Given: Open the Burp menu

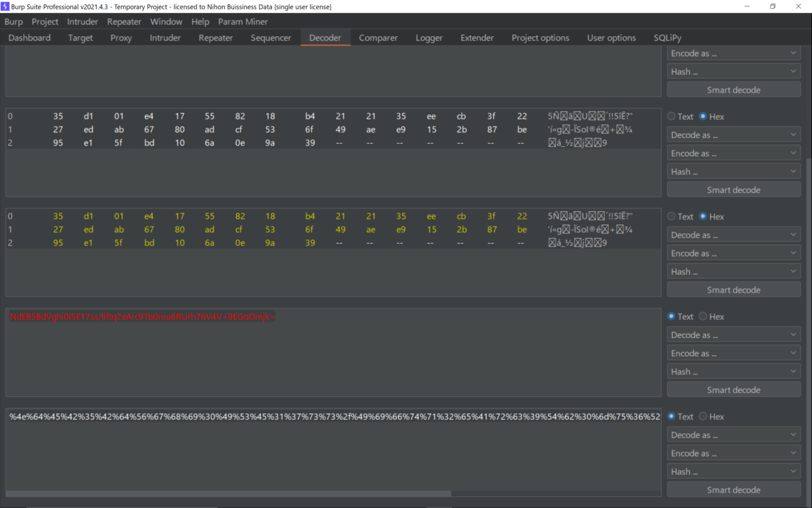Looking at the screenshot, I should 14,22.
